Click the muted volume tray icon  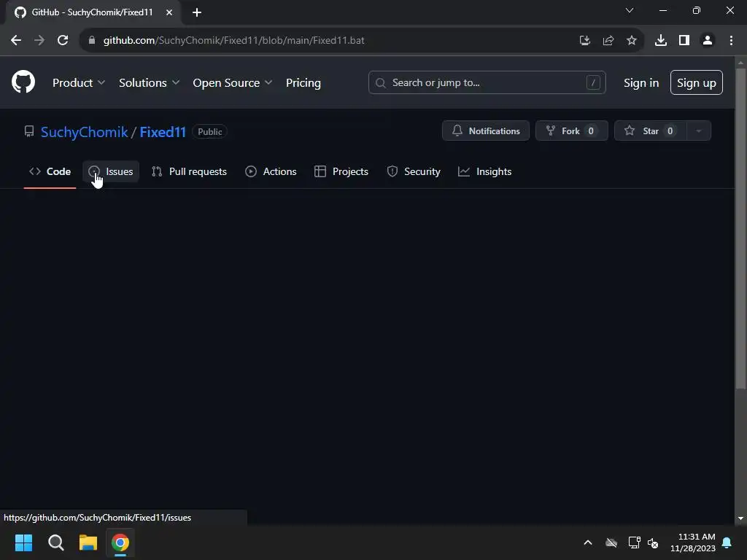653,542
